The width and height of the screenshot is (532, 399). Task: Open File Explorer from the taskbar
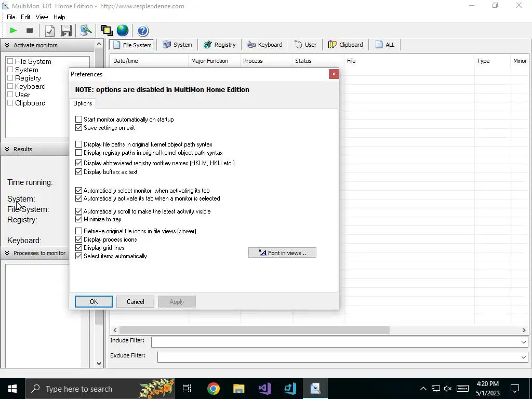tap(239, 389)
